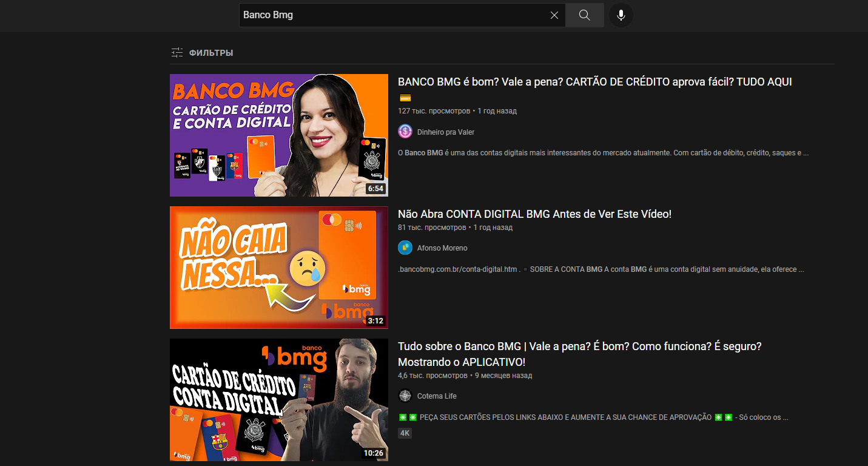Click the '81 тыс. просмотров' view count

[x=432, y=228]
